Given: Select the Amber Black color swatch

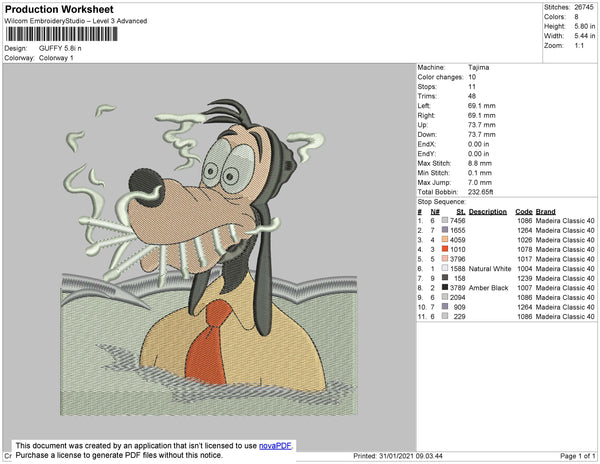Looking at the screenshot, I should click(445, 287).
